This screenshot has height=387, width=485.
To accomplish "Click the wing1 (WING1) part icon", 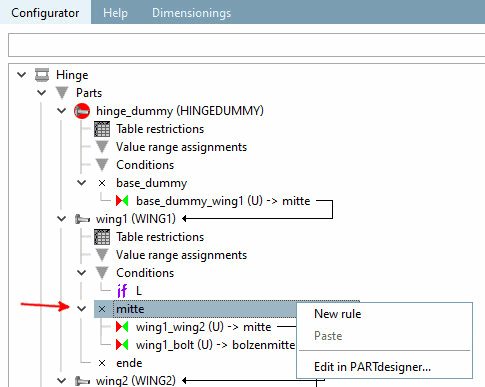I will pyautogui.click(x=82, y=219).
